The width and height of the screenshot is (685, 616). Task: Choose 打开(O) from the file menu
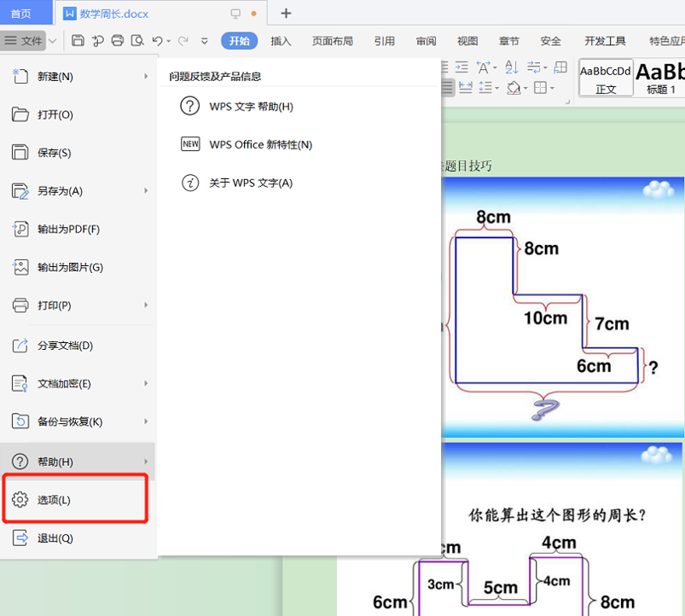(78, 115)
